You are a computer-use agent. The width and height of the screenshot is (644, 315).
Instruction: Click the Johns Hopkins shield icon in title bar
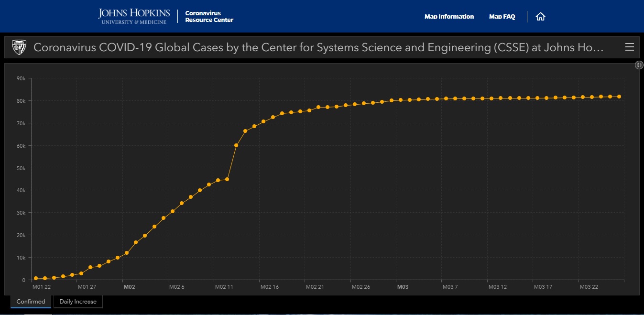click(x=19, y=47)
